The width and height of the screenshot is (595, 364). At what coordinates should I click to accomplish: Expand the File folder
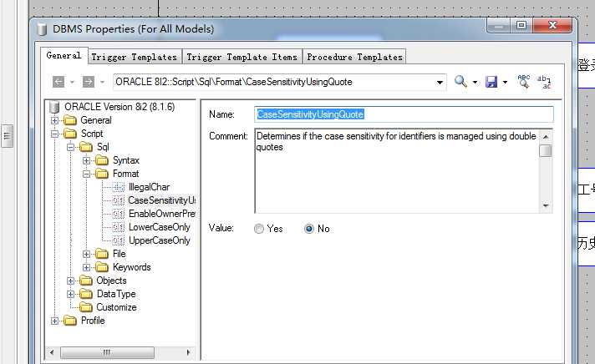tap(87, 254)
